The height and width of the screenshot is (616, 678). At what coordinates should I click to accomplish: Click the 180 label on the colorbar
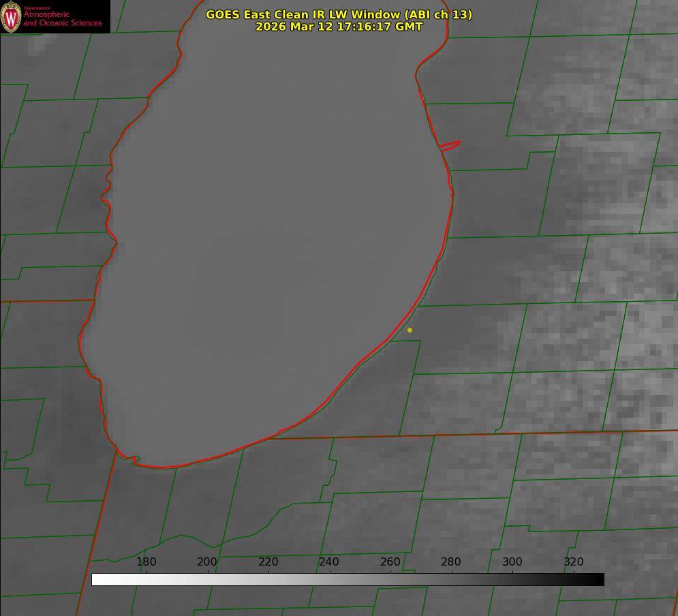tap(147, 562)
